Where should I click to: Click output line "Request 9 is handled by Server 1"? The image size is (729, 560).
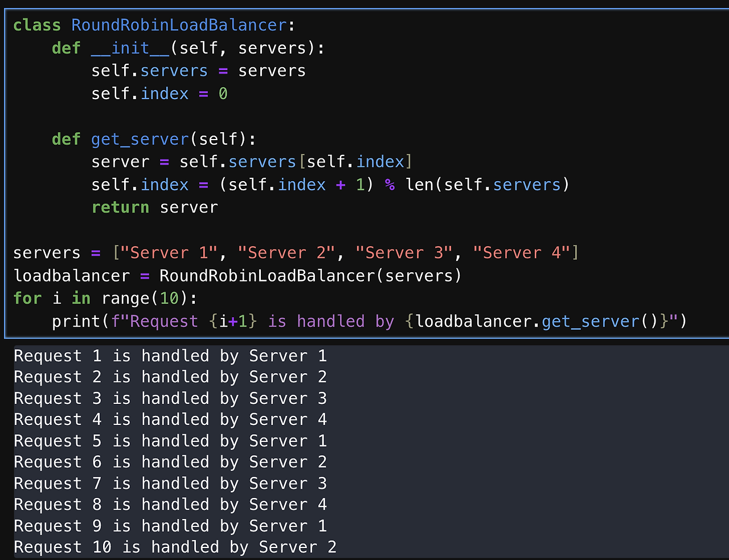[170, 526]
